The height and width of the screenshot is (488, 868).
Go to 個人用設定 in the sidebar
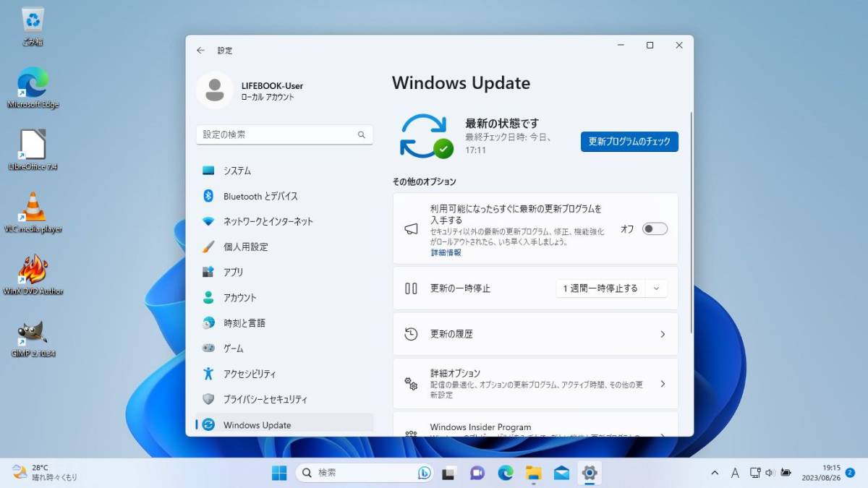[284, 247]
